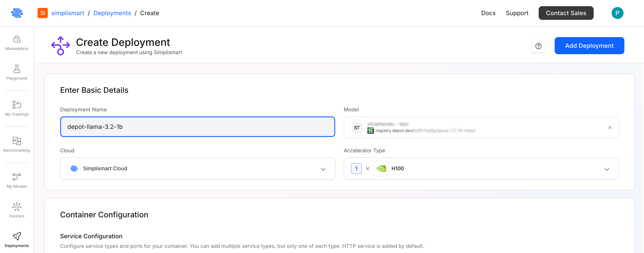The image size is (644, 253).
Task: Click the Deployment Name input field
Action: click(197, 127)
